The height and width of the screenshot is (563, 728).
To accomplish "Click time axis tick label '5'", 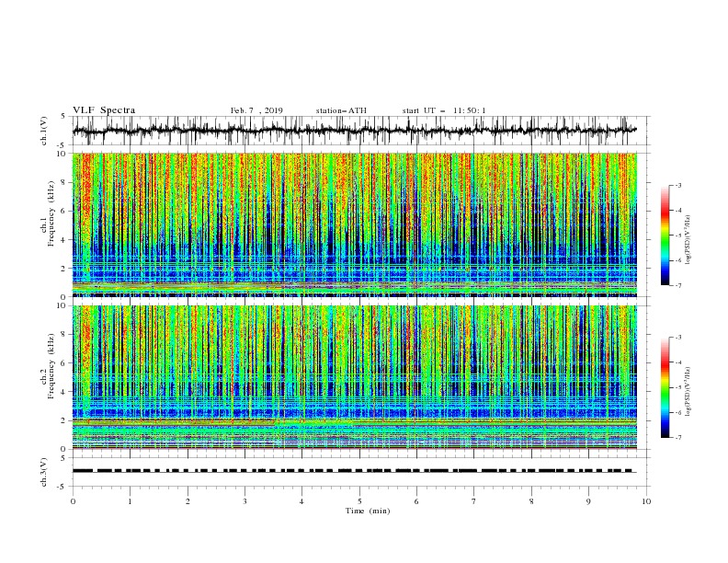I will (359, 501).
